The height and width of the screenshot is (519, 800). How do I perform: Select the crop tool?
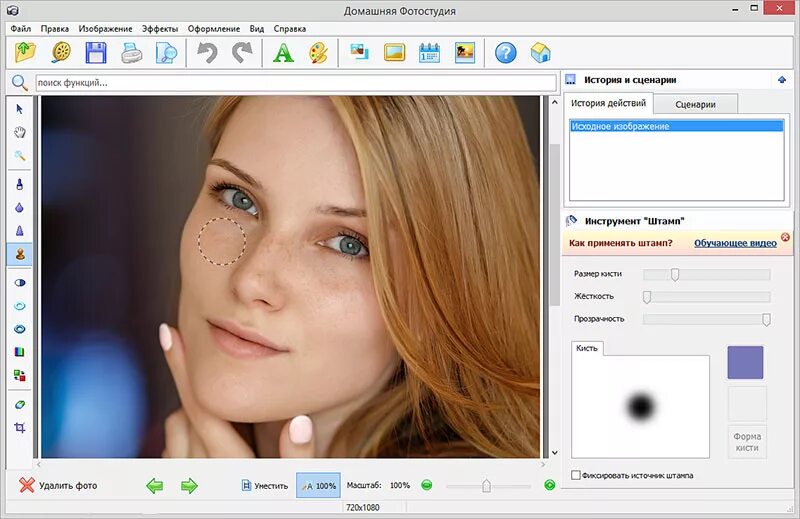point(19,428)
